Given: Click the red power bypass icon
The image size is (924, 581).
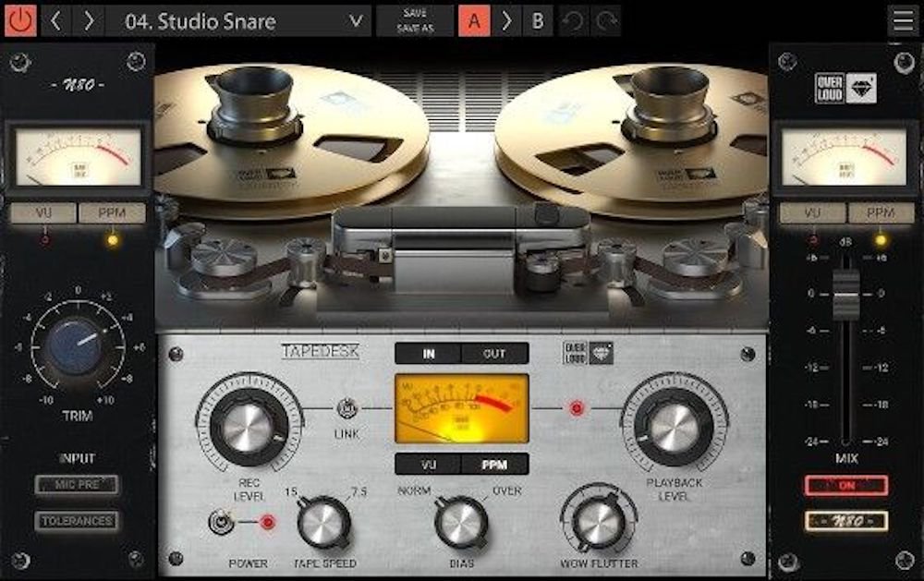Looking at the screenshot, I should pos(20,20).
